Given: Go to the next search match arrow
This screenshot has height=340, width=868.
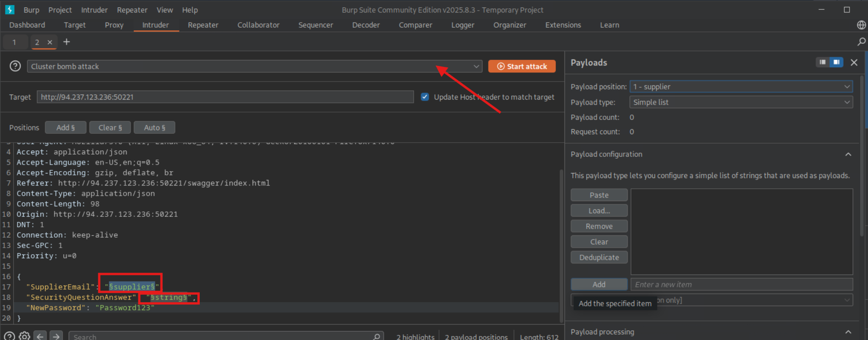Looking at the screenshot, I should click(x=56, y=336).
